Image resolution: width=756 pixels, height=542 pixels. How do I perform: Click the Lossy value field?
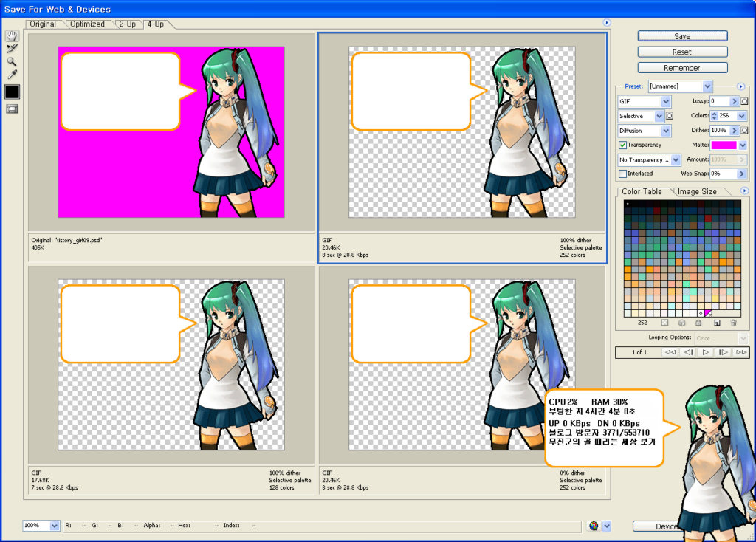pos(720,101)
